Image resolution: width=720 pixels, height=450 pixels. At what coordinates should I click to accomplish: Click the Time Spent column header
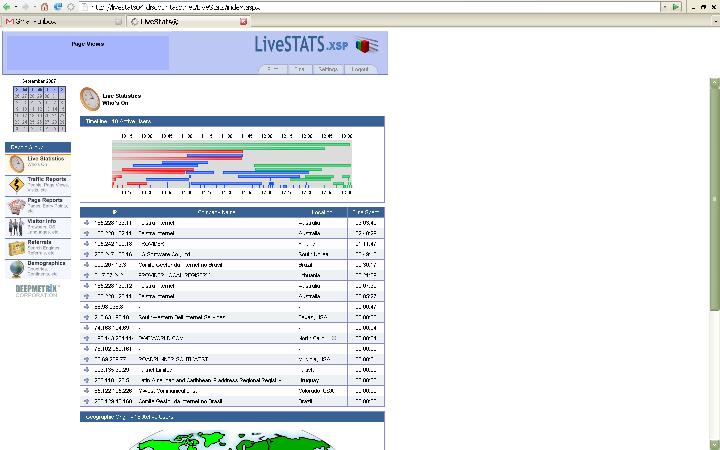tap(366, 212)
